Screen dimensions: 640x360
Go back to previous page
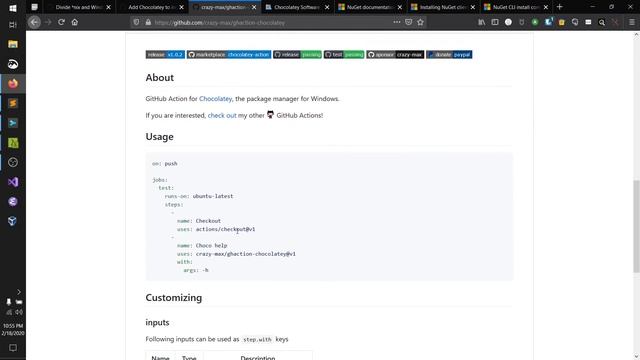tap(34, 22)
